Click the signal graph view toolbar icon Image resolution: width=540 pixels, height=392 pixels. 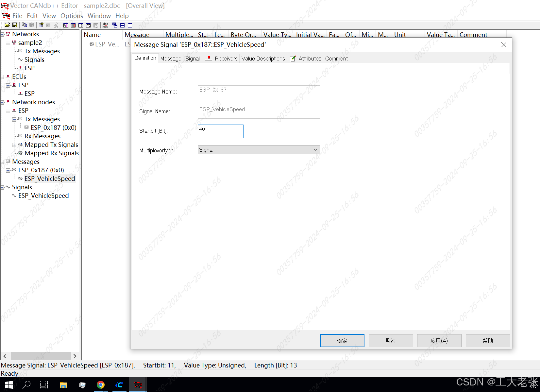click(x=88, y=25)
